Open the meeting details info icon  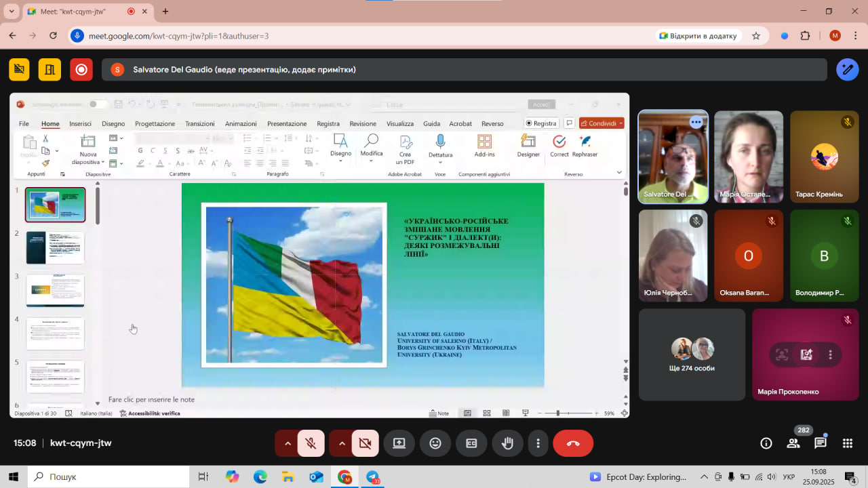click(766, 443)
